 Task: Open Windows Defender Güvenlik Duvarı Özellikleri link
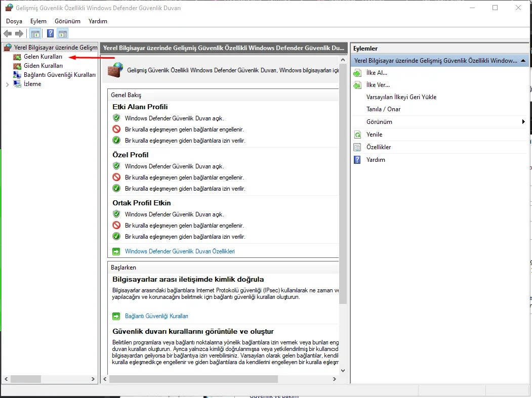[x=180, y=251]
